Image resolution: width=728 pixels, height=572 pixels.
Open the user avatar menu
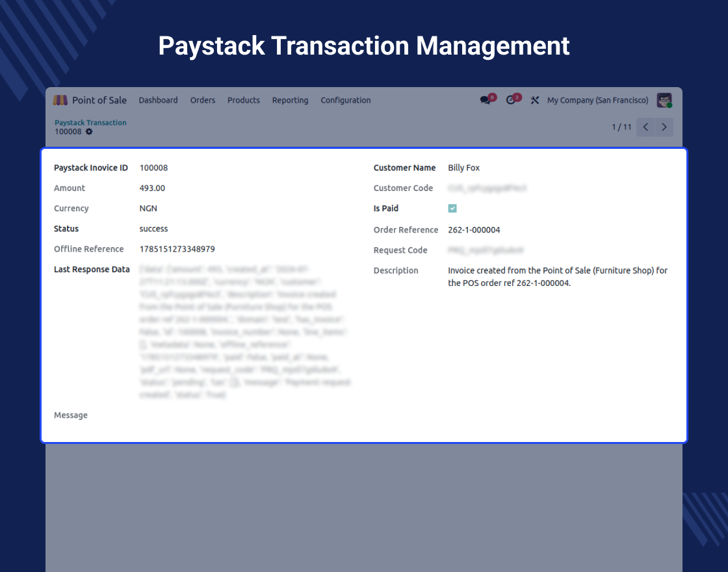pyautogui.click(x=664, y=100)
